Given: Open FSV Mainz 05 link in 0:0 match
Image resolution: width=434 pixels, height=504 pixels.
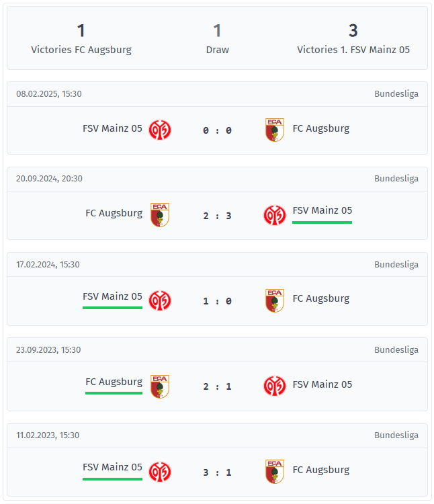Looking at the screenshot, I should click(x=112, y=128).
